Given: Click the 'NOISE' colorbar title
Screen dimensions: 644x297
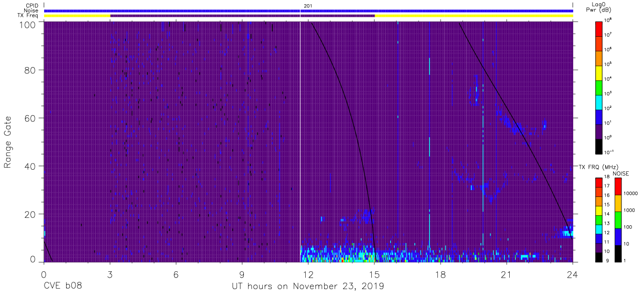Looking at the screenshot, I should click(621, 173).
